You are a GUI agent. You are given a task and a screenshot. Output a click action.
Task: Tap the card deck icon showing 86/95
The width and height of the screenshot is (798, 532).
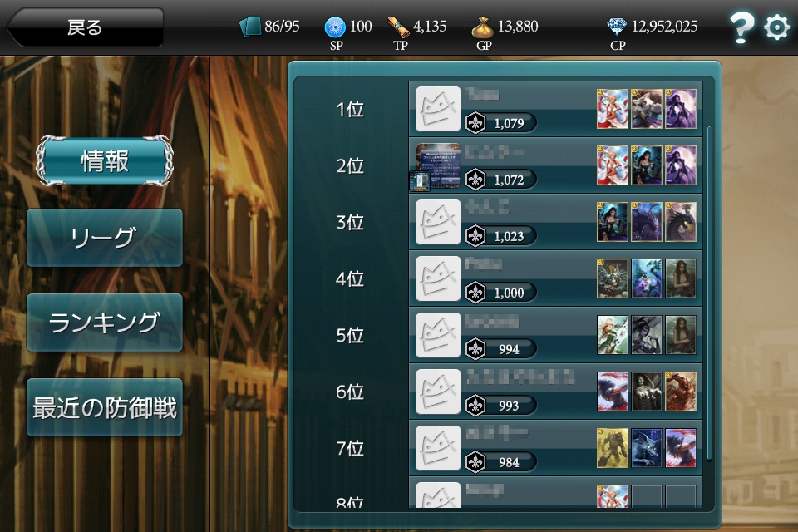[250, 27]
